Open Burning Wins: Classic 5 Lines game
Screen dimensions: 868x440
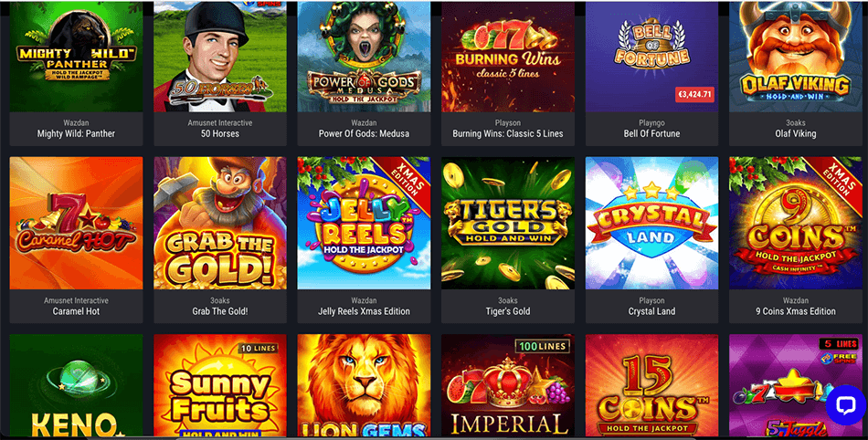click(x=508, y=57)
